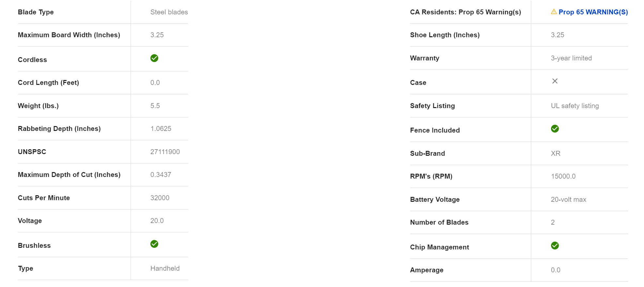Click the Number of Blades label
The image size is (644, 287).
(439, 222)
